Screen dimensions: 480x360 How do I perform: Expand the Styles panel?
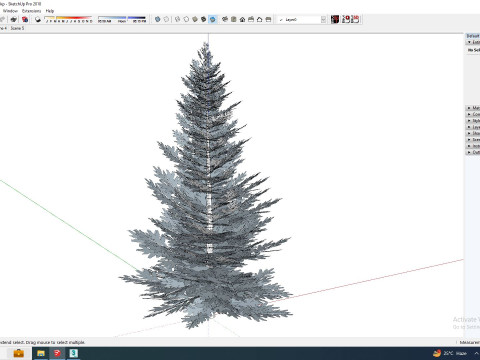click(x=473, y=121)
